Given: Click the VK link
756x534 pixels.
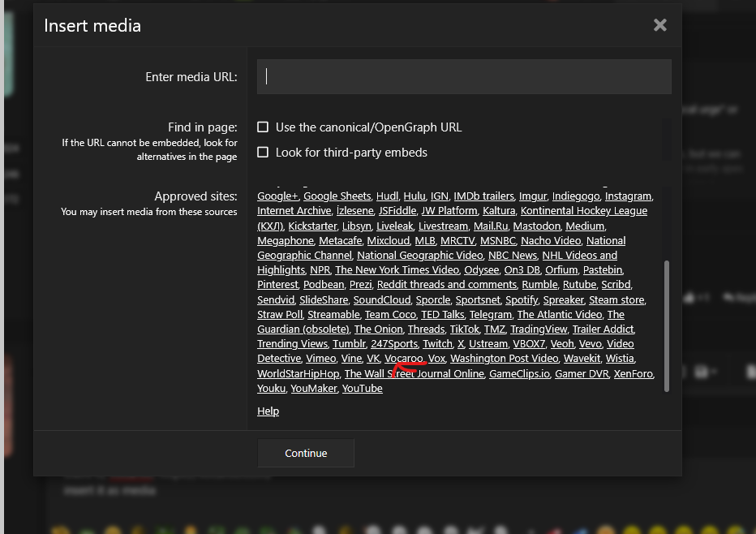Looking at the screenshot, I should pyautogui.click(x=373, y=359).
